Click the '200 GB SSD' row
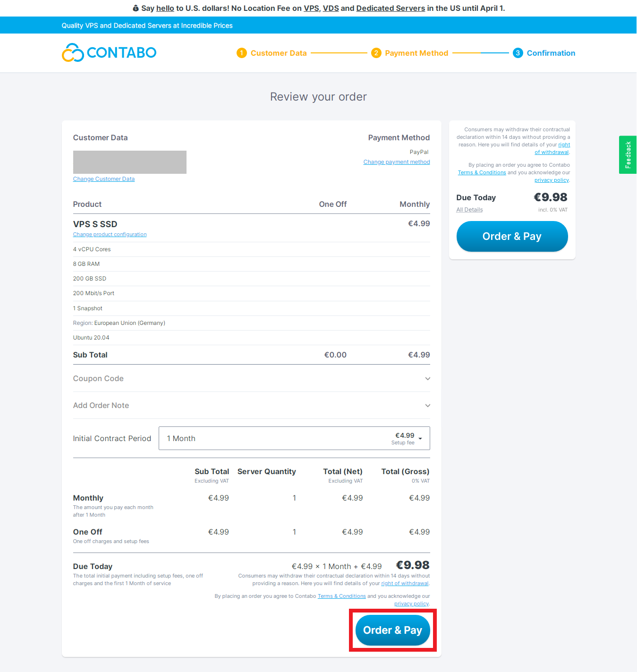 pos(252,279)
